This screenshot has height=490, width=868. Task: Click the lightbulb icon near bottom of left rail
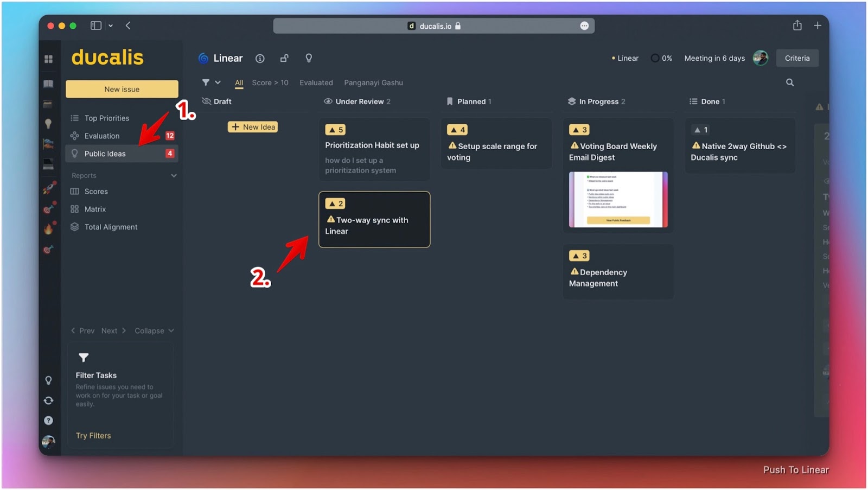coord(48,380)
